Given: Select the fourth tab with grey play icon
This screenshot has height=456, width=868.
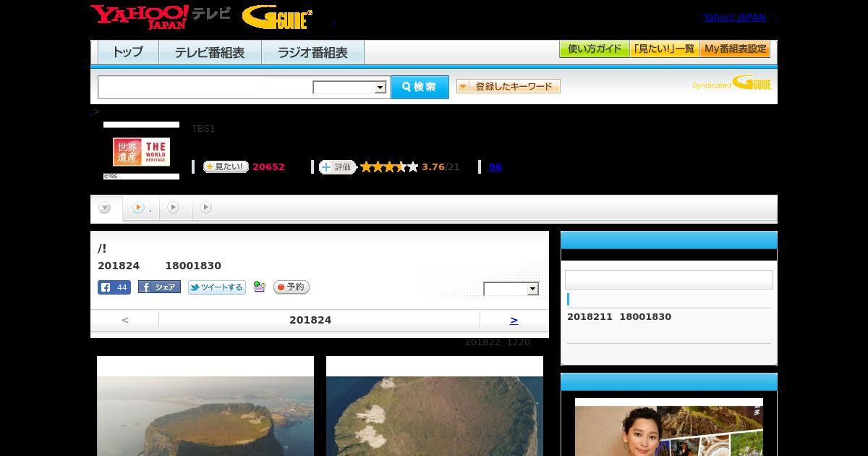Looking at the screenshot, I should (206, 208).
